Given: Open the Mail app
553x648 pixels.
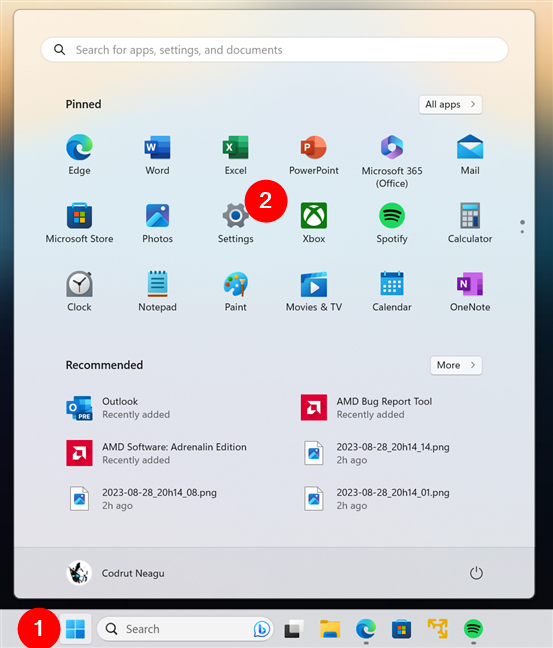Looking at the screenshot, I should [x=470, y=155].
